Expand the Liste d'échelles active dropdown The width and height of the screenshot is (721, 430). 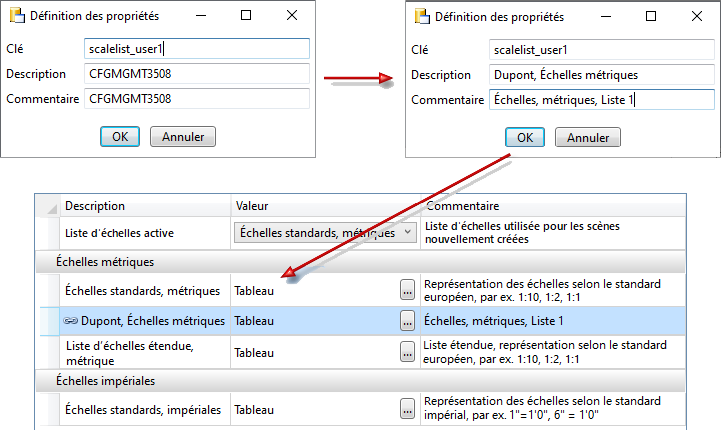coord(406,232)
